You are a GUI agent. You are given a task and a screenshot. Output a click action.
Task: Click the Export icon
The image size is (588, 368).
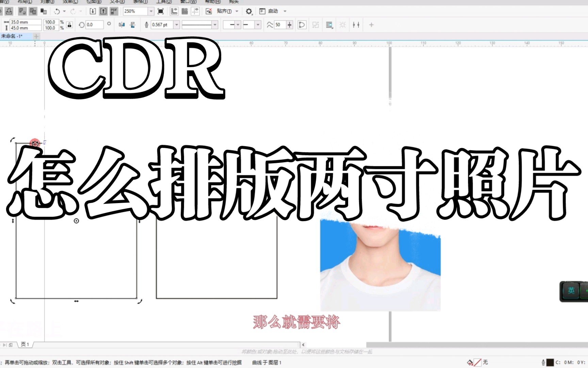point(103,11)
